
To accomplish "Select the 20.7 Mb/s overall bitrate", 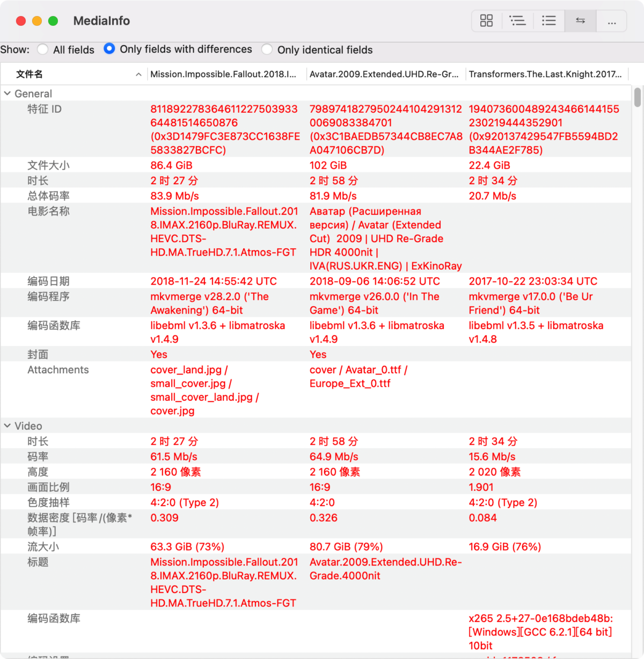I will point(493,196).
